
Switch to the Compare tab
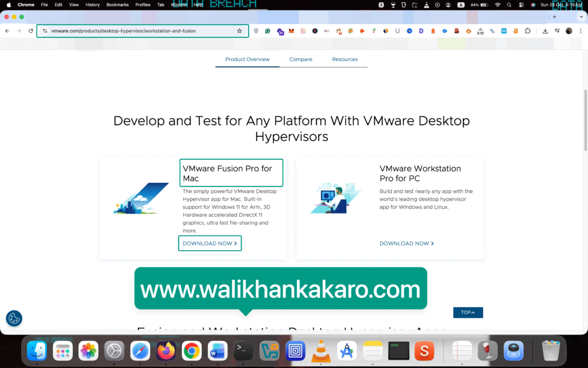[x=301, y=59]
